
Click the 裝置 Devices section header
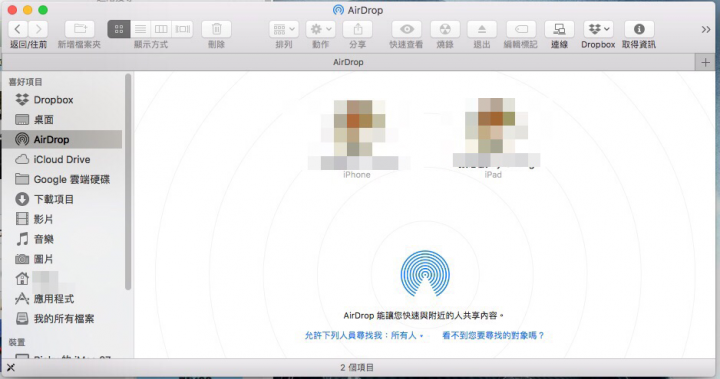[x=17, y=342]
